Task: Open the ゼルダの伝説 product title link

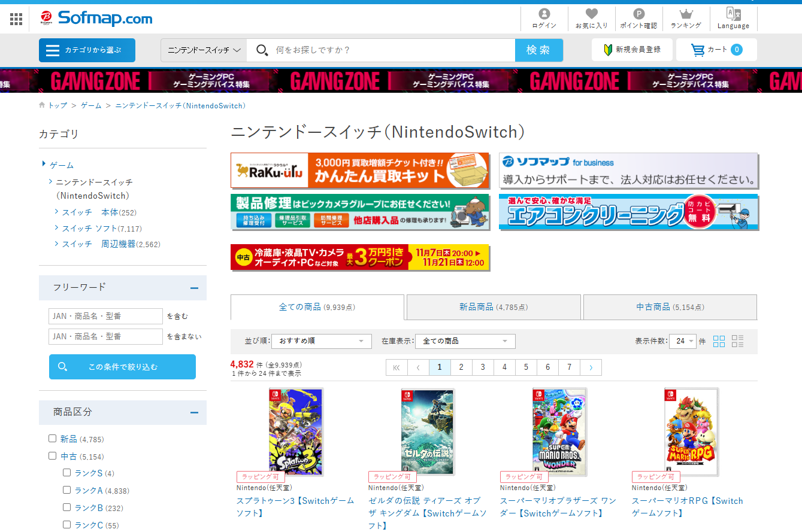Action: click(428, 513)
